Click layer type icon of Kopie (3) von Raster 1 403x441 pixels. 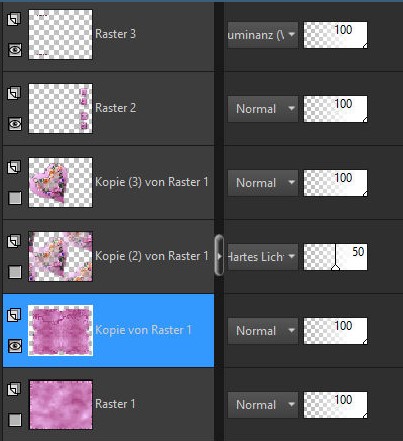14,167
